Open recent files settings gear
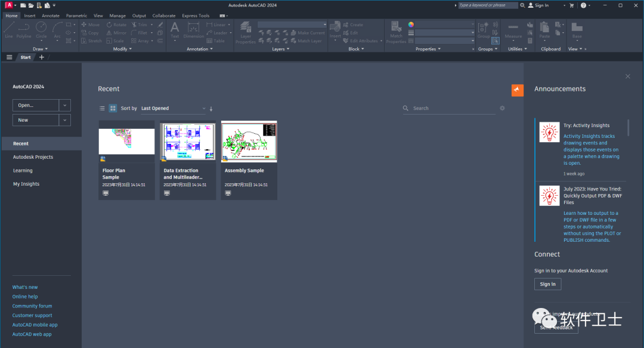644x348 pixels. point(502,108)
